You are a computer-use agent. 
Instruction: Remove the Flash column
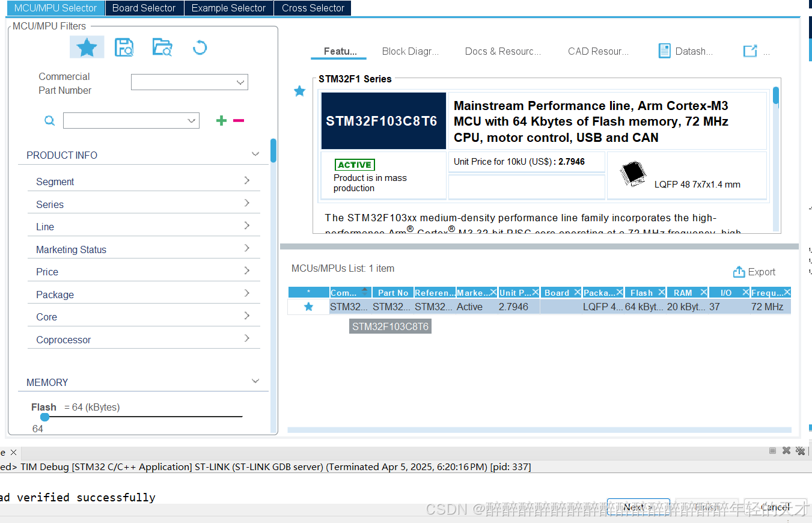(662, 292)
